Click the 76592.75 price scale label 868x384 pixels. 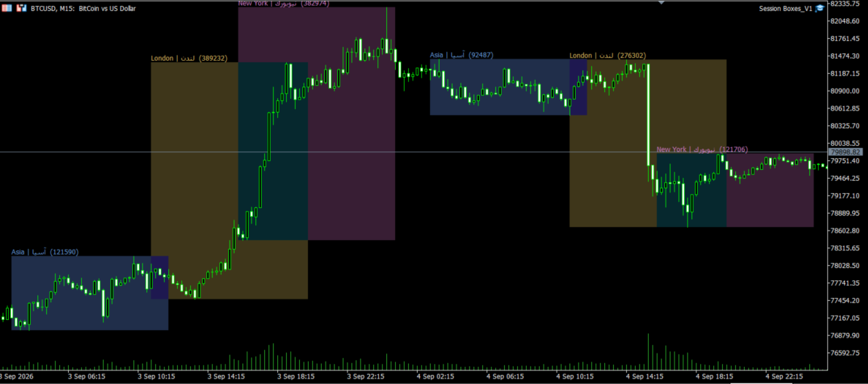[x=847, y=353]
